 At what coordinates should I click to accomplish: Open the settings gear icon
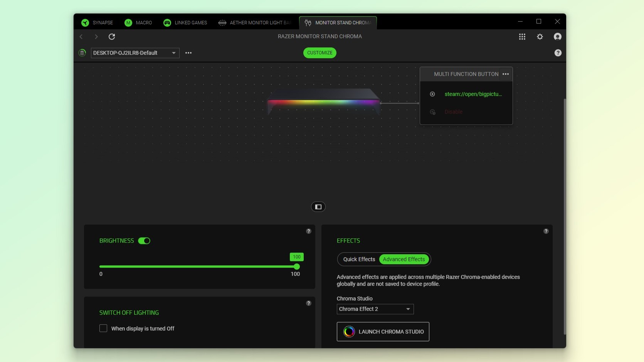(540, 37)
